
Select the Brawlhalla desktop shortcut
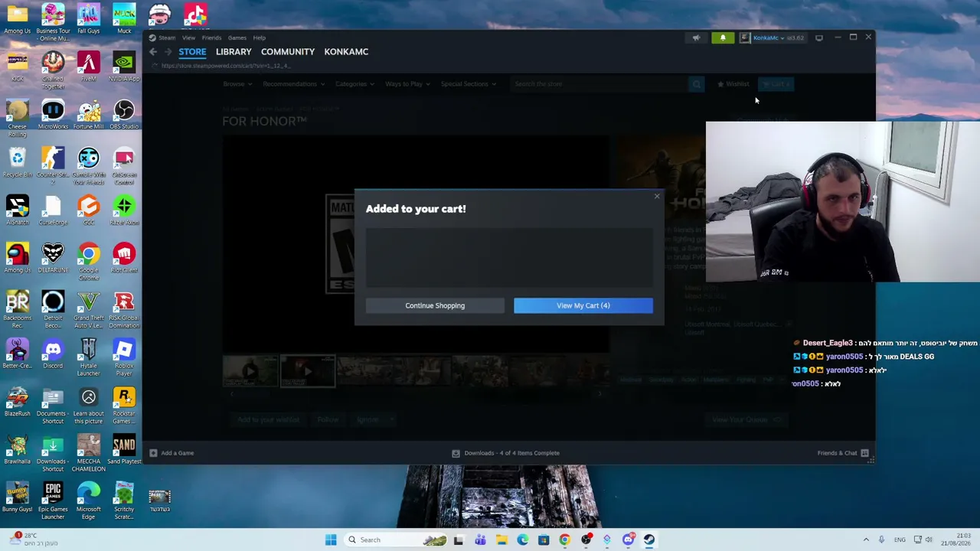(17, 449)
